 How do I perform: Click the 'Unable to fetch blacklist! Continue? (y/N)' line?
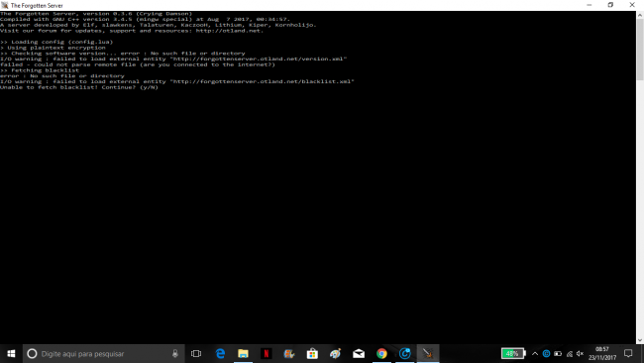tap(79, 87)
